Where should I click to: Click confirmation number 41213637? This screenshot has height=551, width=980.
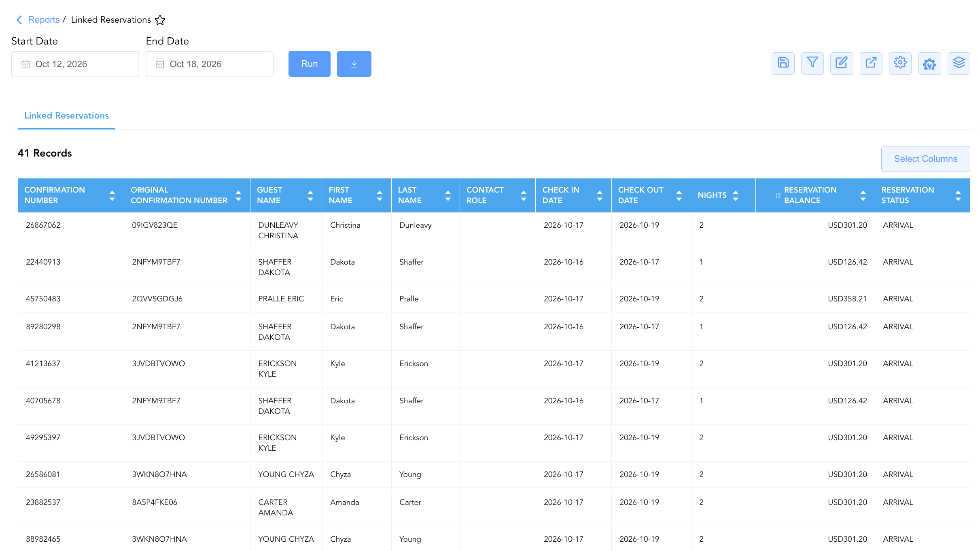tap(43, 364)
